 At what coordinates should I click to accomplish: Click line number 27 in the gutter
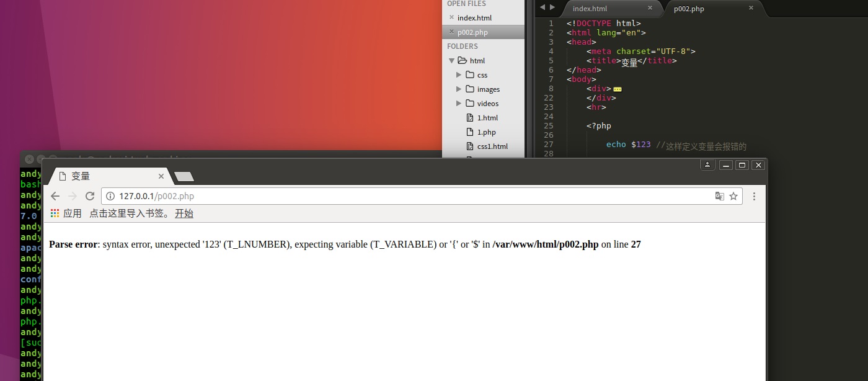tap(548, 145)
